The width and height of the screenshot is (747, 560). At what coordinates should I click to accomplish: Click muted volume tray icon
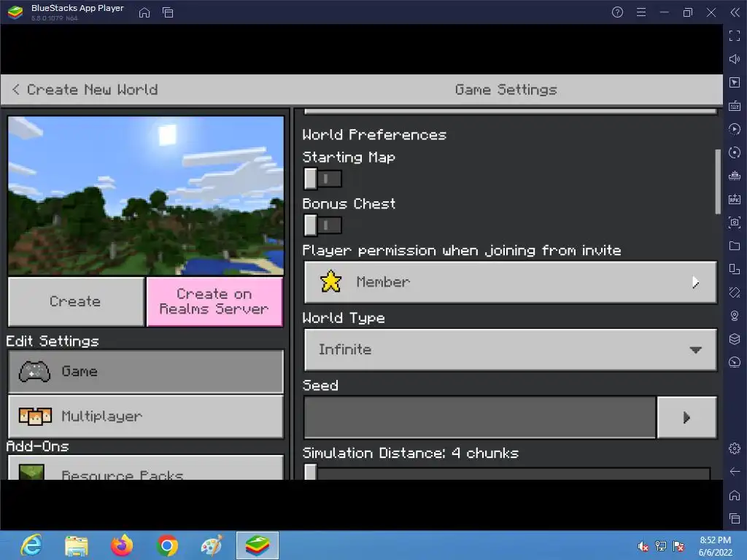643,546
